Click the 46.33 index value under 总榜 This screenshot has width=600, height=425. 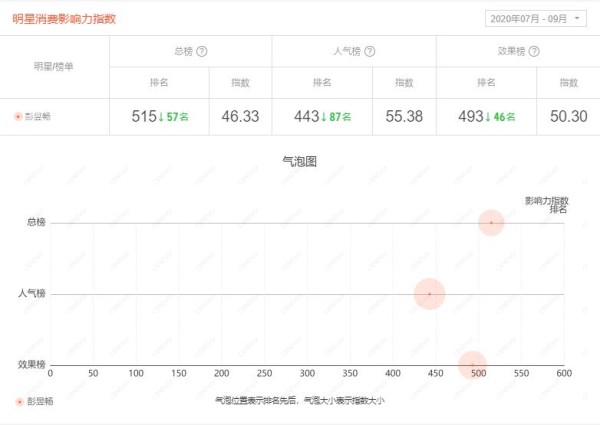[x=240, y=117]
